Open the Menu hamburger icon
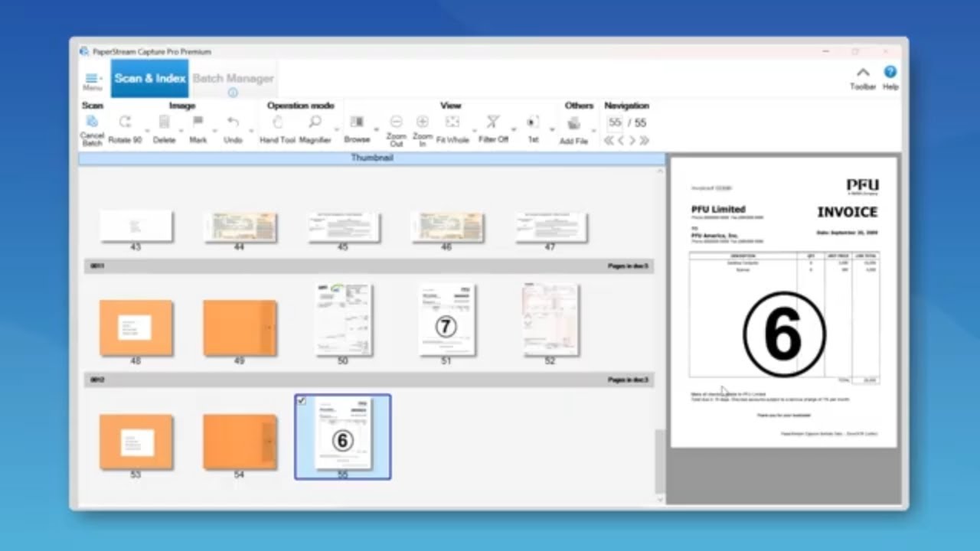Viewport: 980px width, 551px height. (x=92, y=78)
